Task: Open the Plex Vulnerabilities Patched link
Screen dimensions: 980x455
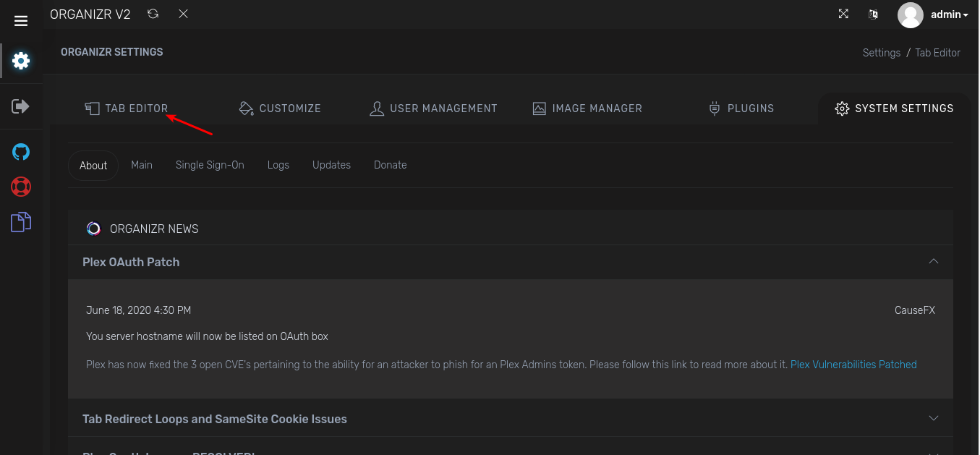Action: coord(853,364)
